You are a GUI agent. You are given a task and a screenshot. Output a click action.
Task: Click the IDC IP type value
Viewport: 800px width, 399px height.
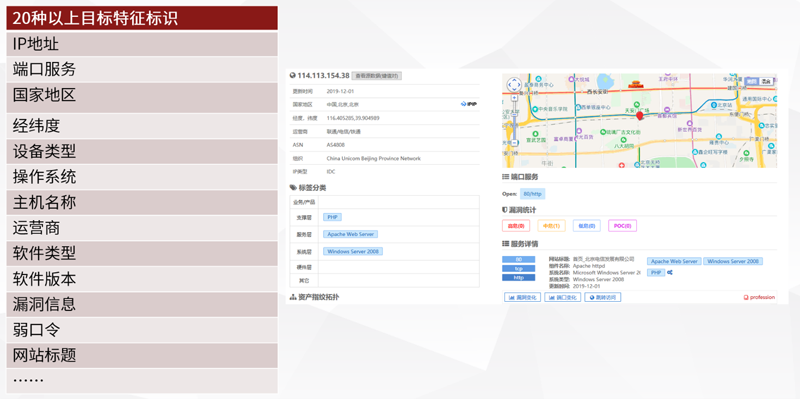point(331,172)
